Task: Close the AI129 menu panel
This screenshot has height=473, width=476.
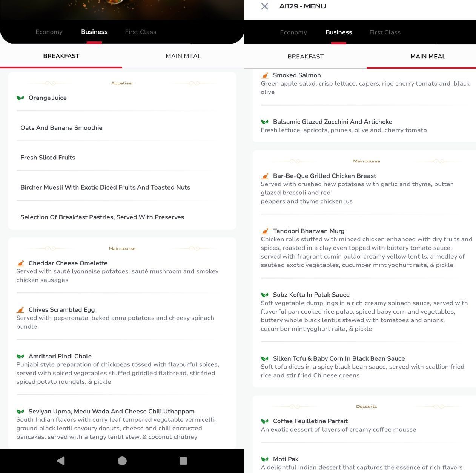Action: (x=265, y=6)
